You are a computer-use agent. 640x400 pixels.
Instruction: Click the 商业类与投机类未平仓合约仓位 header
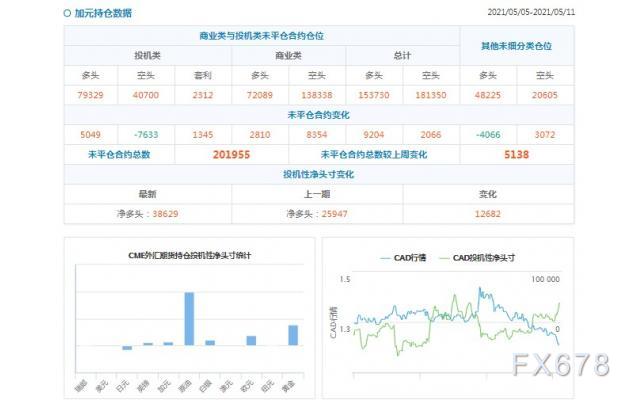(262, 36)
